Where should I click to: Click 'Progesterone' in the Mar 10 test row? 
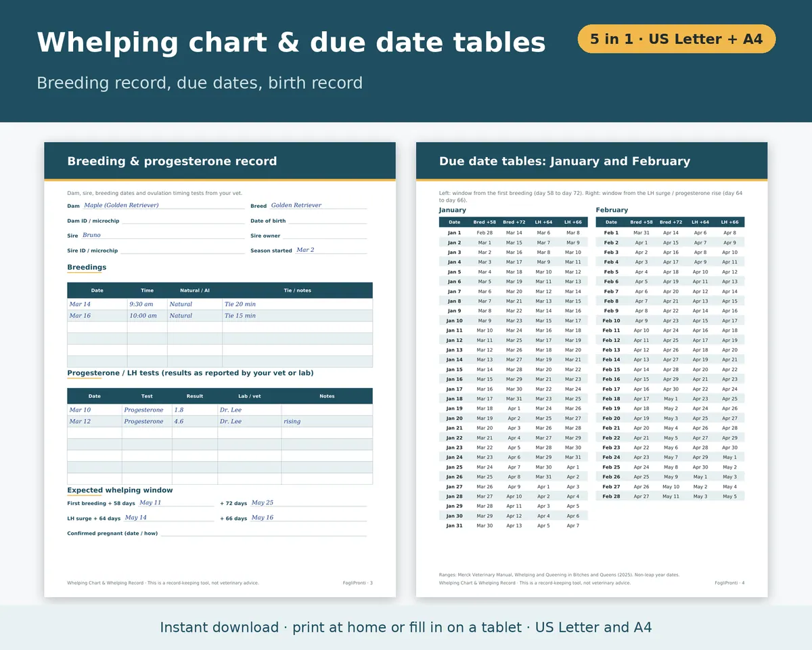(x=148, y=410)
